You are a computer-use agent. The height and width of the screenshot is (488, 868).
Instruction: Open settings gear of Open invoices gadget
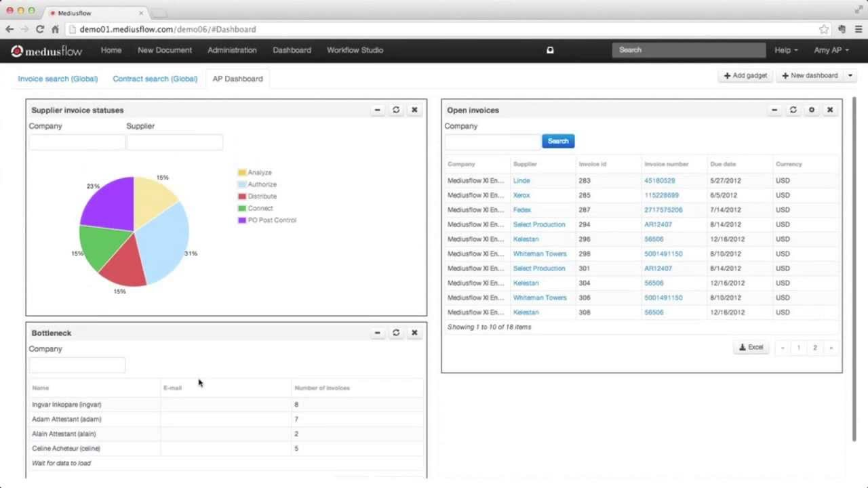tap(811, 110)
